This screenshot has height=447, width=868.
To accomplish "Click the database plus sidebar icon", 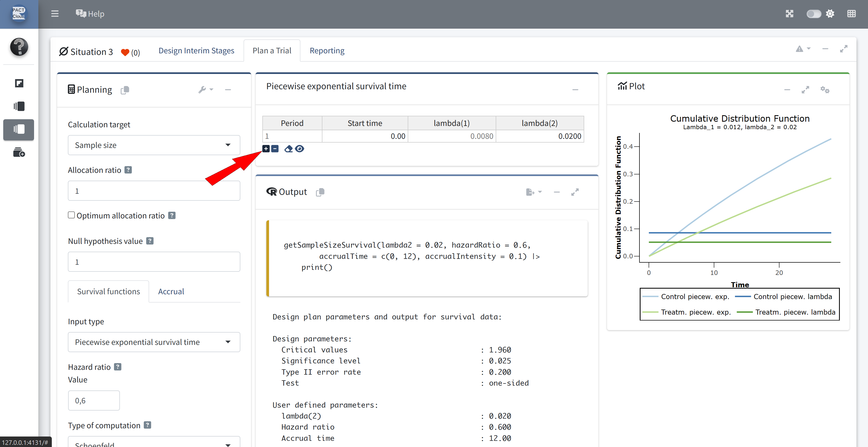I will pyautogui.click(x=19, y=152).
